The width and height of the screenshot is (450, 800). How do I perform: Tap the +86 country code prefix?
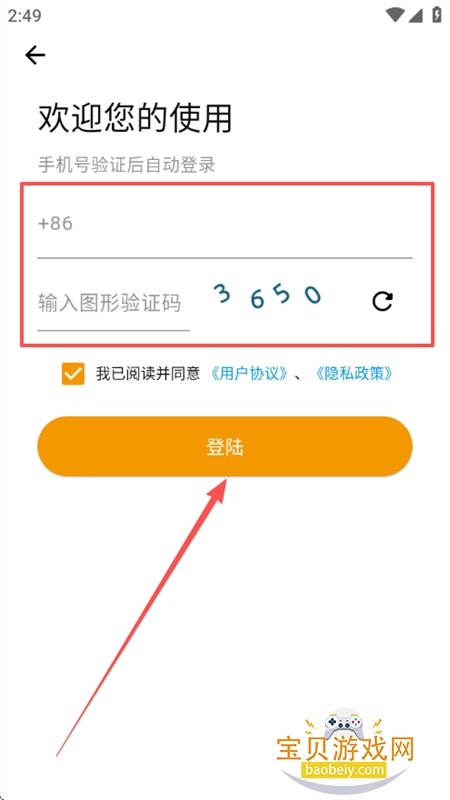point(55,223)
